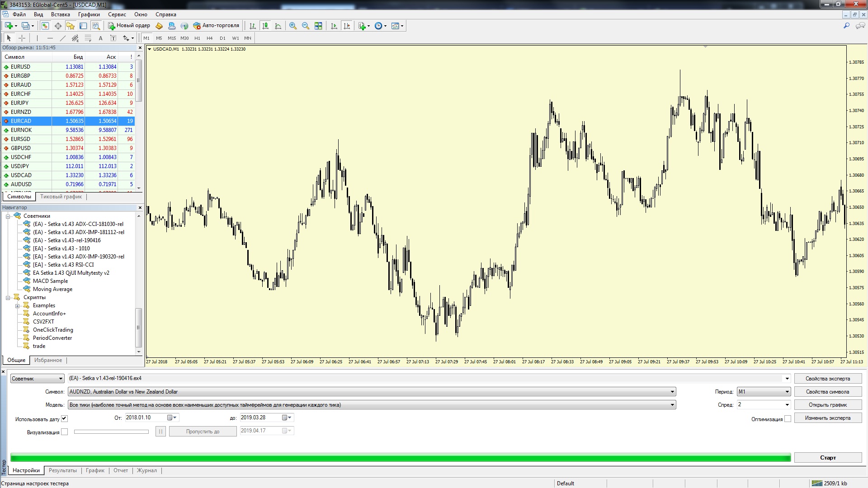Open the 'Графики' menu
868x488 pixels.
coord(89,14)
